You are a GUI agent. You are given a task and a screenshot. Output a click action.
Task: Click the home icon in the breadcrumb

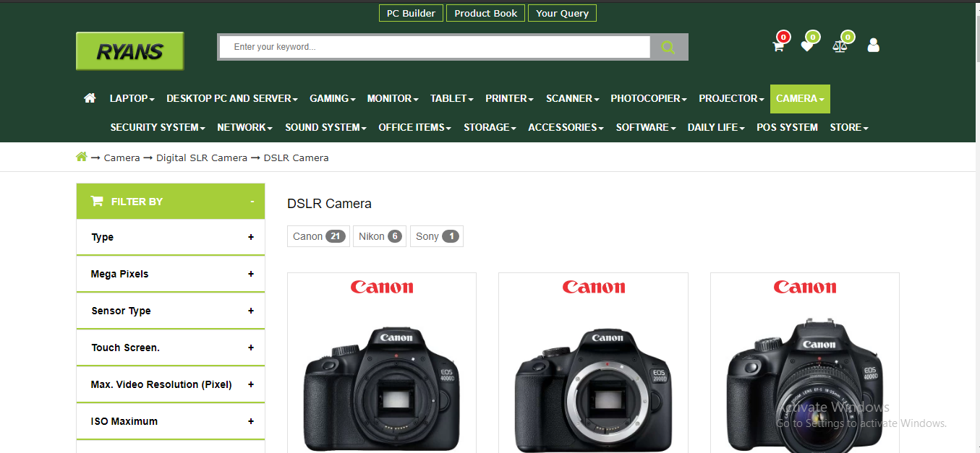(x=82, y=156)
